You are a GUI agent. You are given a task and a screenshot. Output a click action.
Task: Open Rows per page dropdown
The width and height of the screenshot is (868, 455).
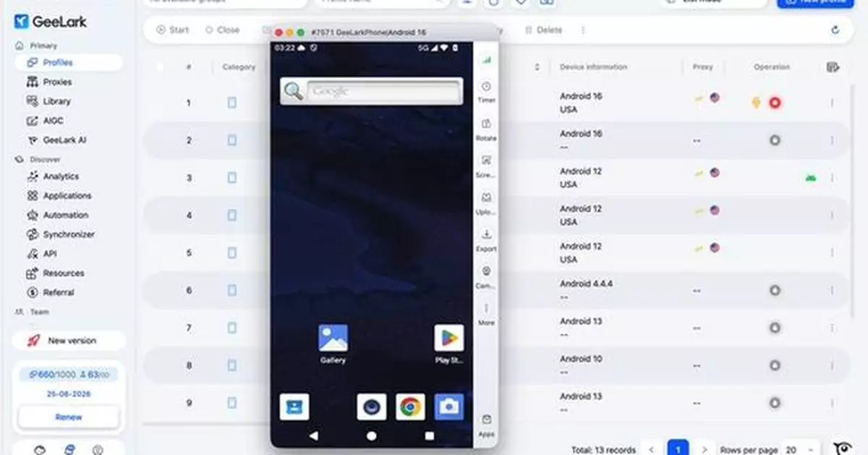click(x=801, y=449)
